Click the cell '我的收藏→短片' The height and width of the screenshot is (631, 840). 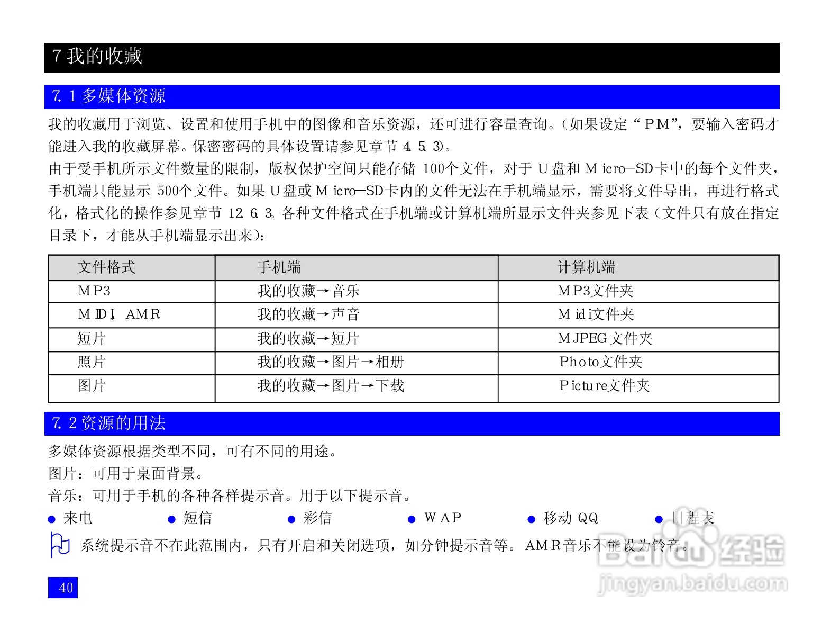pos(308,338)
